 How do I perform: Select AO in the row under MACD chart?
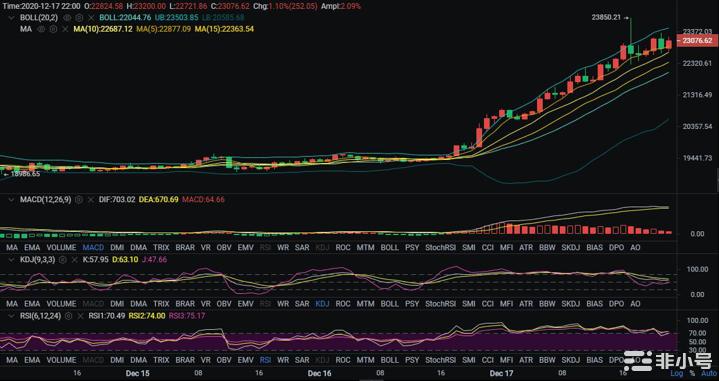tap(635, 248)
